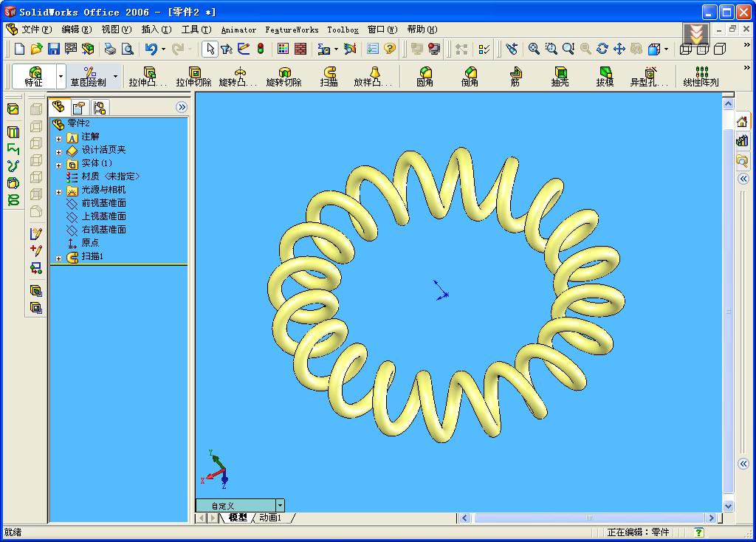Choose the Zoom to Area tool
This screenshot has height=542, width=756.
coord(551,49)
